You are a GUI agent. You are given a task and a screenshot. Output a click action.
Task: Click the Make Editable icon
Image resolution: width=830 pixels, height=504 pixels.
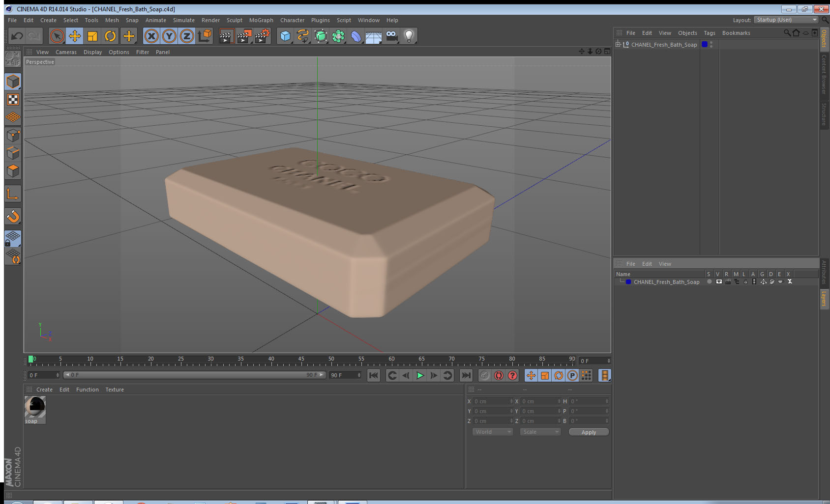pyautogui.click(x=12, y=59)
